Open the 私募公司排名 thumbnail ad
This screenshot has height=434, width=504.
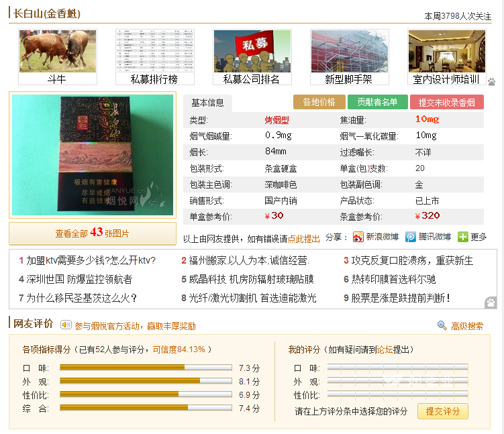click(252, 57)
